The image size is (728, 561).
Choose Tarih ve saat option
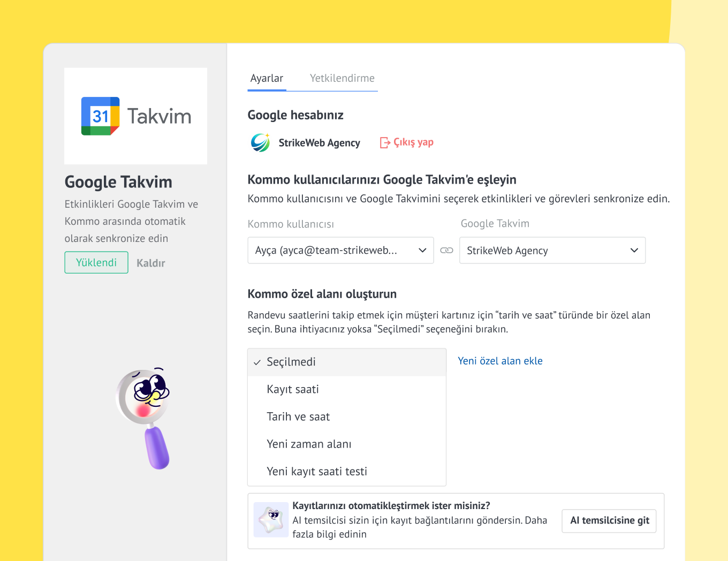[x=298, y=416]
